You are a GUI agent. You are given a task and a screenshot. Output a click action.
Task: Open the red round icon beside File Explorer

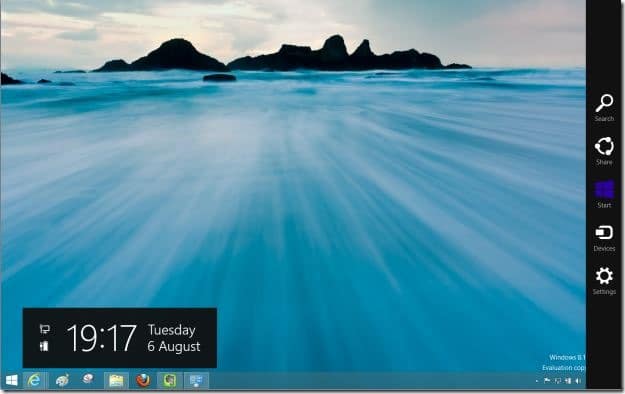tap(88, 379)
